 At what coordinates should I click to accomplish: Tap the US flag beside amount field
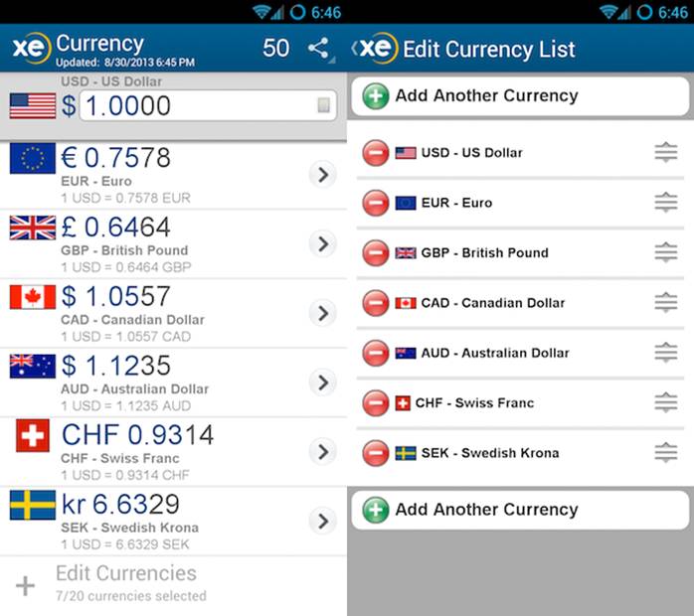(33, 105)
